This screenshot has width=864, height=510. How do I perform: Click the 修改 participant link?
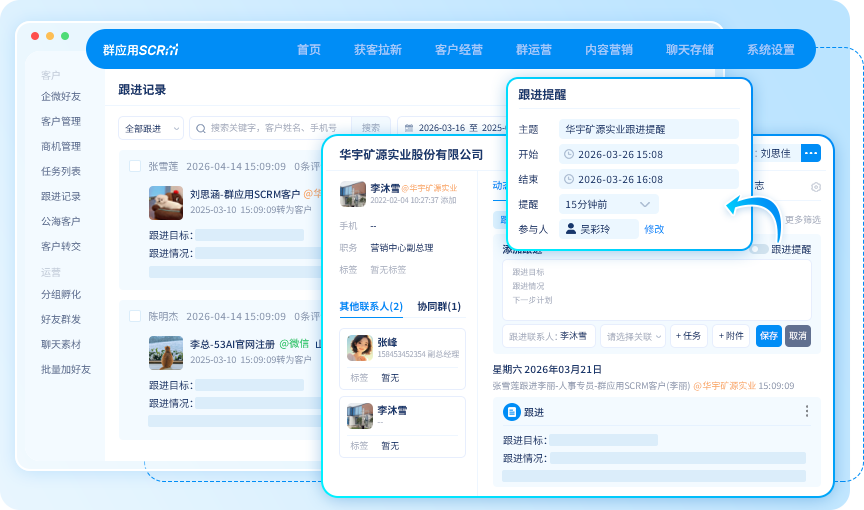pos(654,229)
